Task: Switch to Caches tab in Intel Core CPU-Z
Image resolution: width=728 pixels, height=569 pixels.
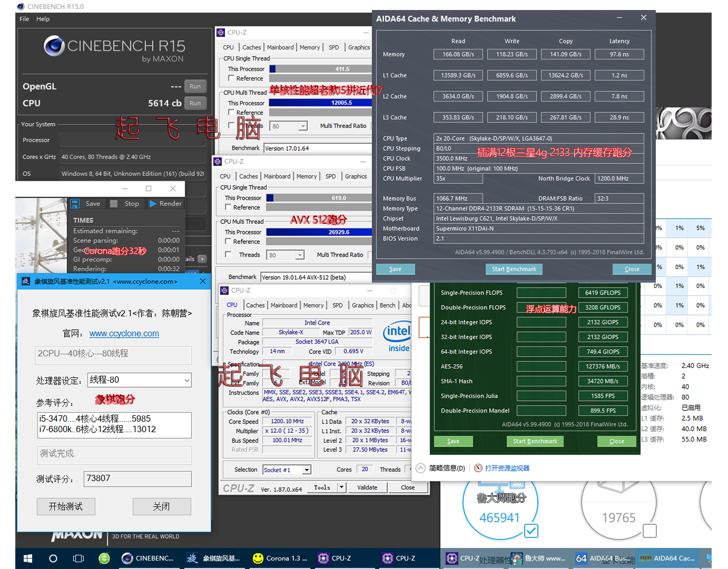Action: (255, 306)
